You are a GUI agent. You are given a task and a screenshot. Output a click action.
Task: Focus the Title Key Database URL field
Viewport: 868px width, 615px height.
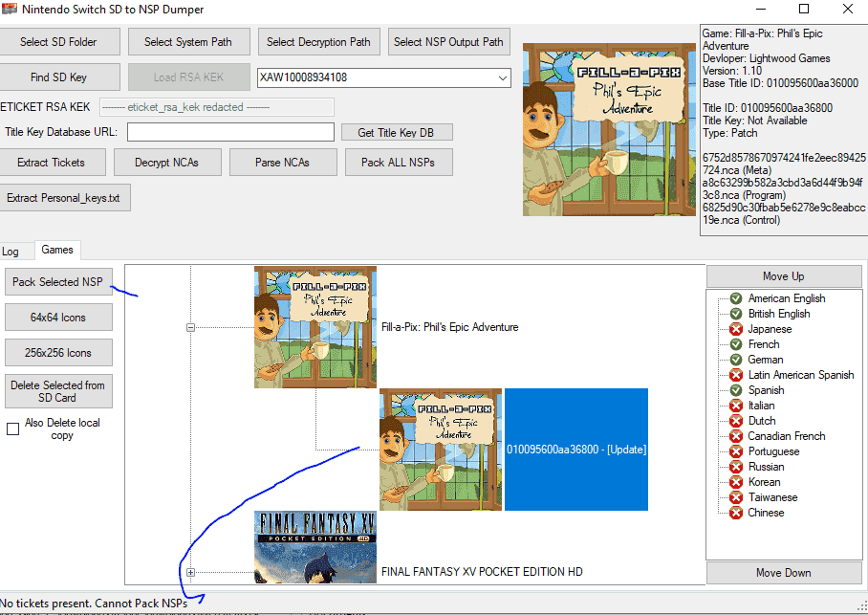(x=230, y=132)
